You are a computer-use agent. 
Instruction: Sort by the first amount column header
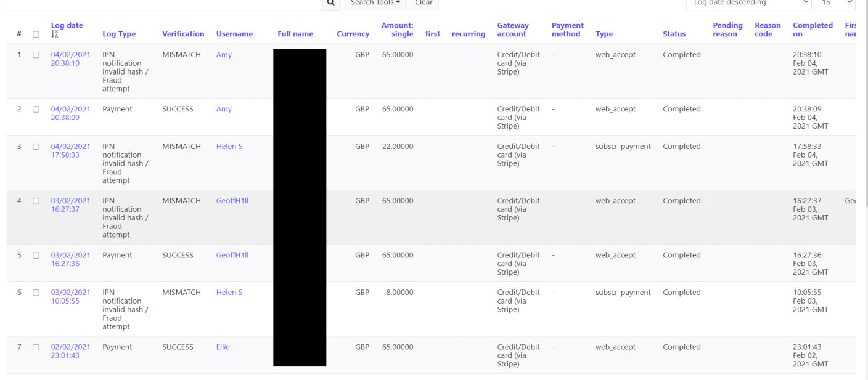[x=433, y=34]
